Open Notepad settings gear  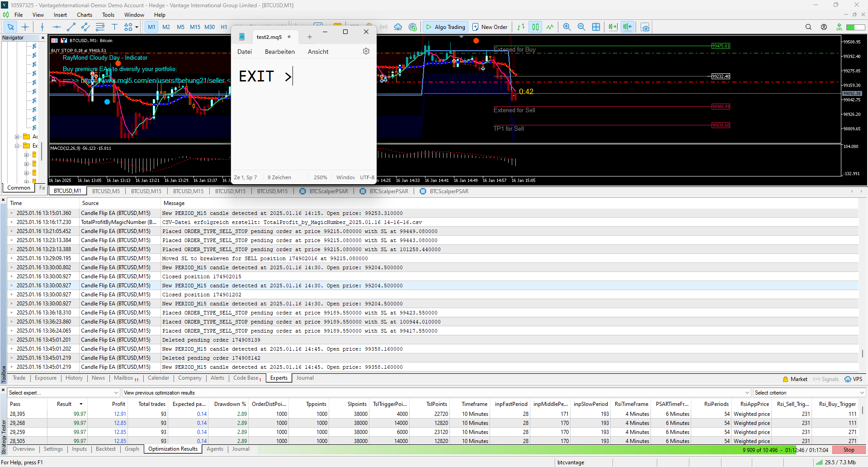click(x=366, y=52)
